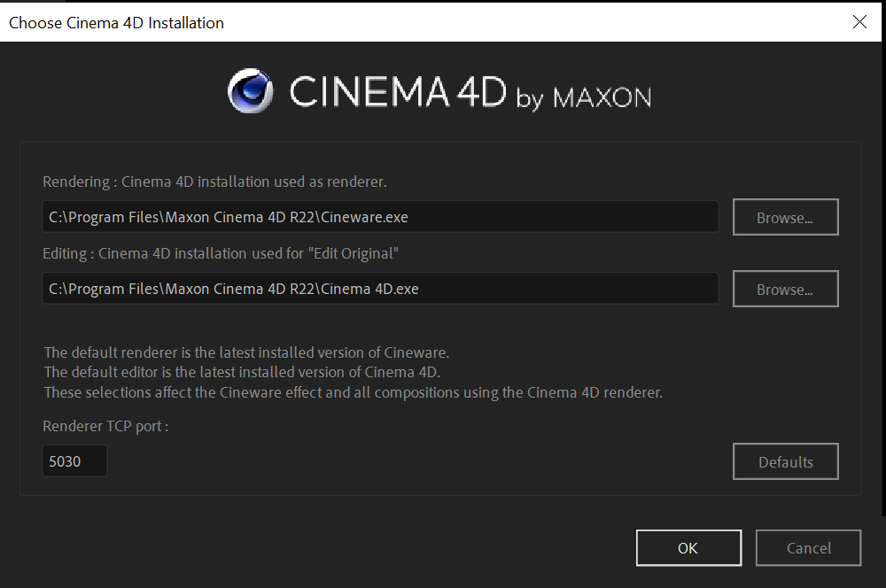This screenshot has width=886, height=588.
Task: Click the Rendering installation description label
Action: [215, 182]
